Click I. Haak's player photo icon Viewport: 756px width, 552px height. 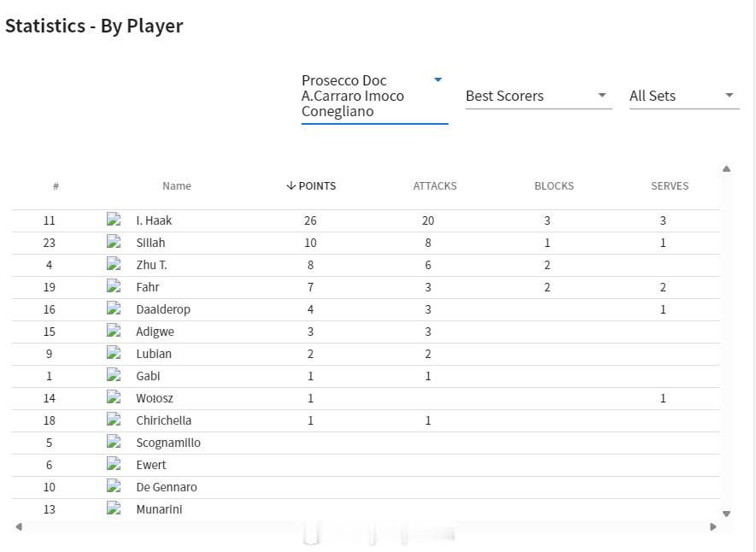pyautogui.click(x=114, y=220)
